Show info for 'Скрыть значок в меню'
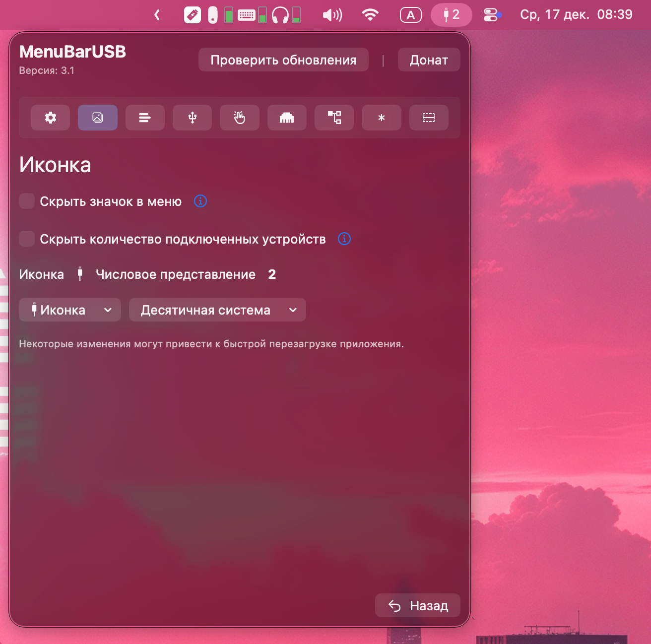 tap(200, 201)
